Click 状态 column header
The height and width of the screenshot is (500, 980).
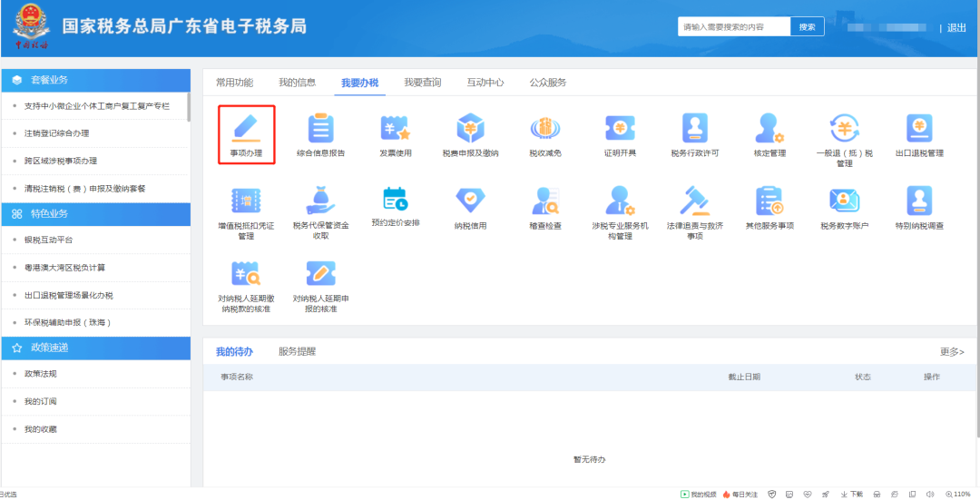click(x=863, y=377)
